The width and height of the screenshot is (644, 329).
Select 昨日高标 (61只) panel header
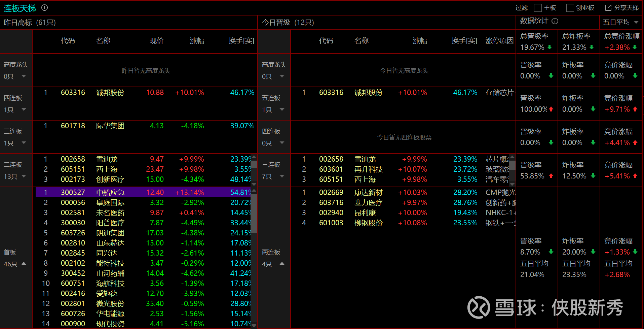click(x=30, y=23)
